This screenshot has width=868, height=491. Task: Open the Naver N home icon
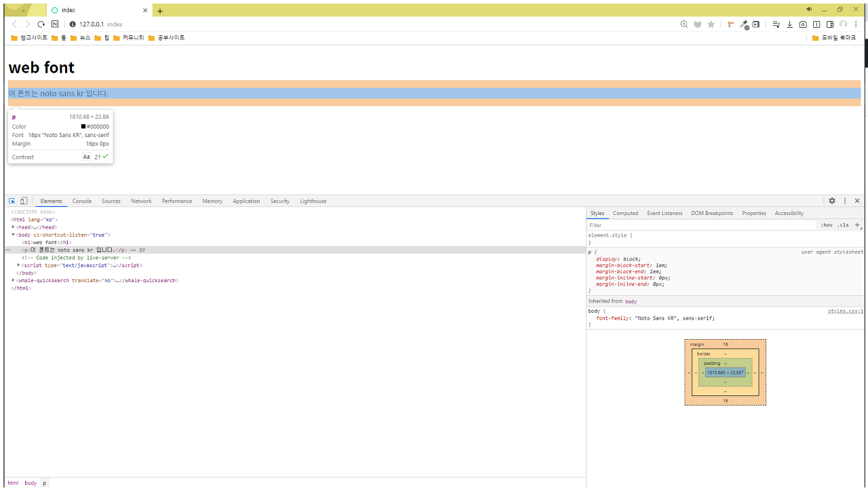55,24
